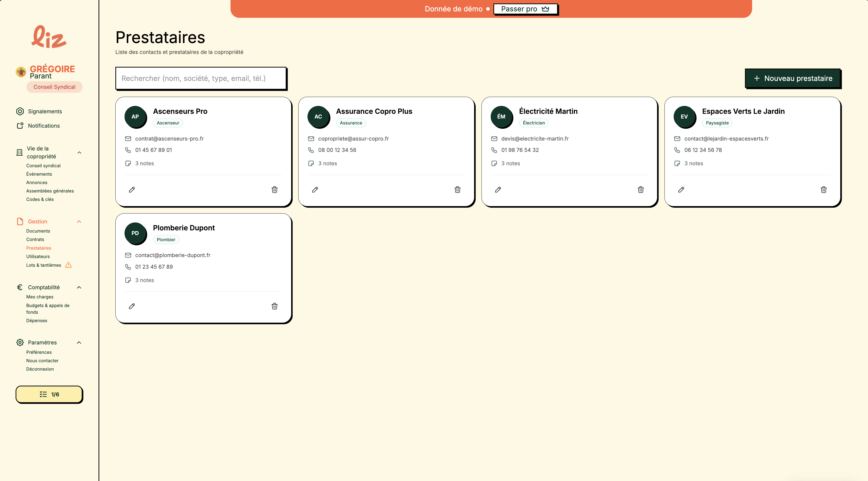Open Budgets & appels de fonds
This screenshot has width=868, height=481.
(48, 309)
